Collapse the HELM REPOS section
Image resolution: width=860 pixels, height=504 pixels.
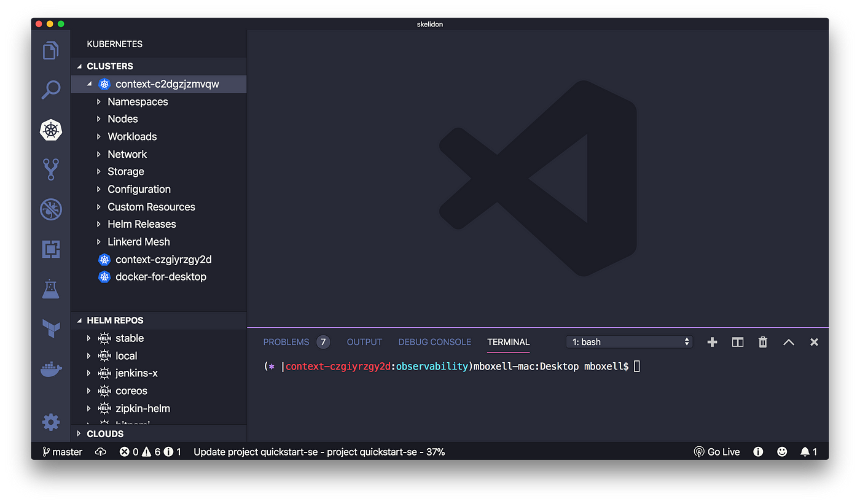(79, 320)
